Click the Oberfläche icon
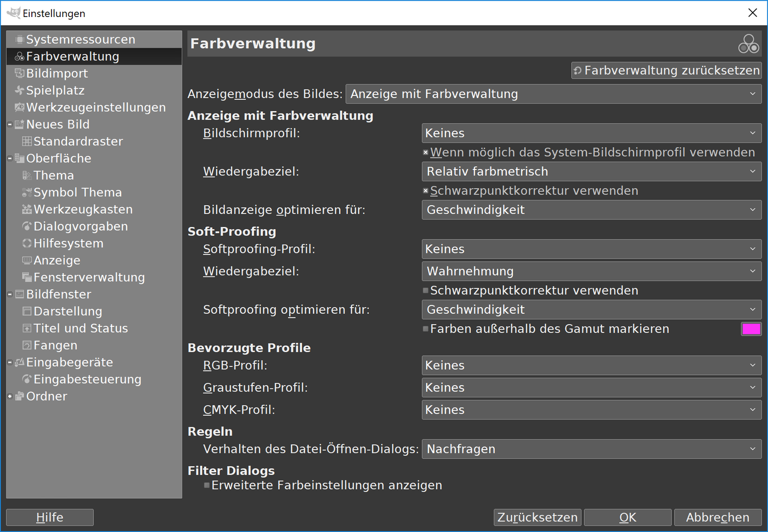768x532 pixels. point(20,159)
